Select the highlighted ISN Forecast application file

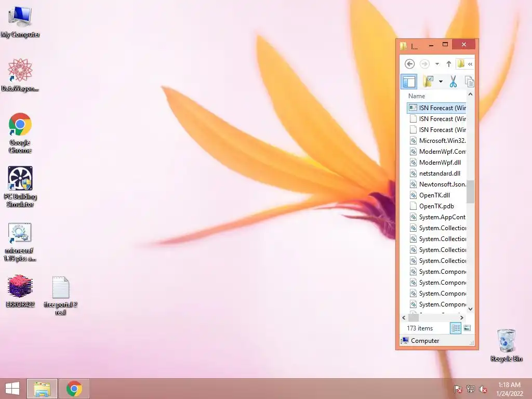click(x=436, y=108)
